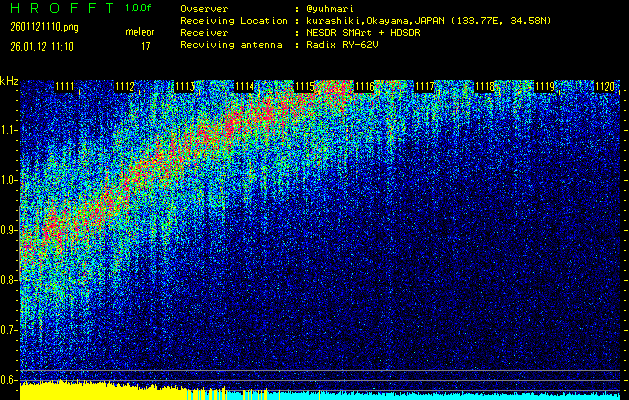Click the 1117 time marker
Viewport: 629px width, 400px height.
[425, 88]
